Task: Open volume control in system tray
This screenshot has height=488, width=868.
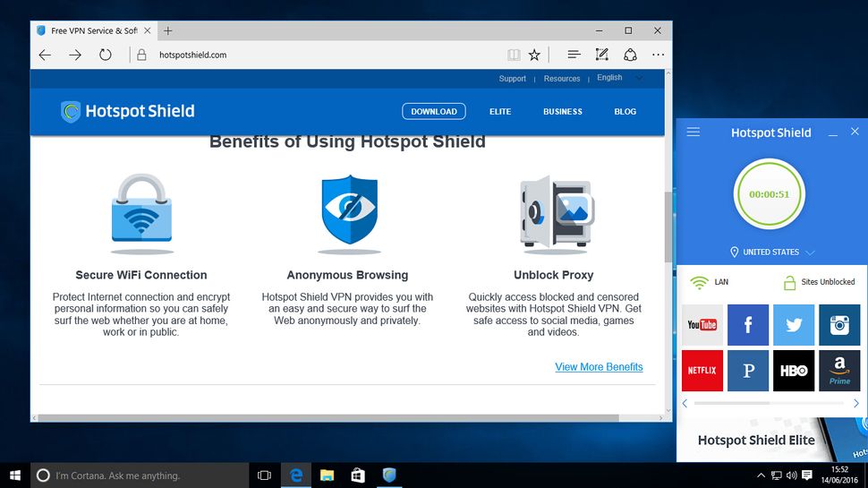Action: 792,475
